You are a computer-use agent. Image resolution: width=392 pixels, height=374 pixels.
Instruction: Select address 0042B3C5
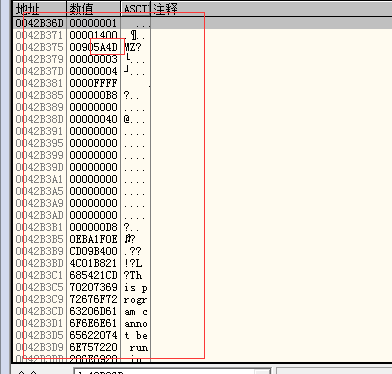click(x=39, y=287)
